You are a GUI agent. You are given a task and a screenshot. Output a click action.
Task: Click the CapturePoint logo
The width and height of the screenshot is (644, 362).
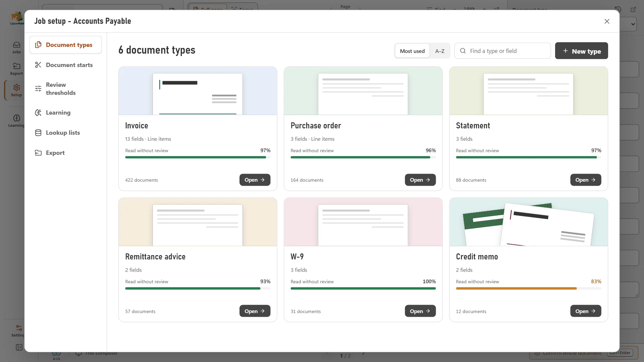(17, 18)
